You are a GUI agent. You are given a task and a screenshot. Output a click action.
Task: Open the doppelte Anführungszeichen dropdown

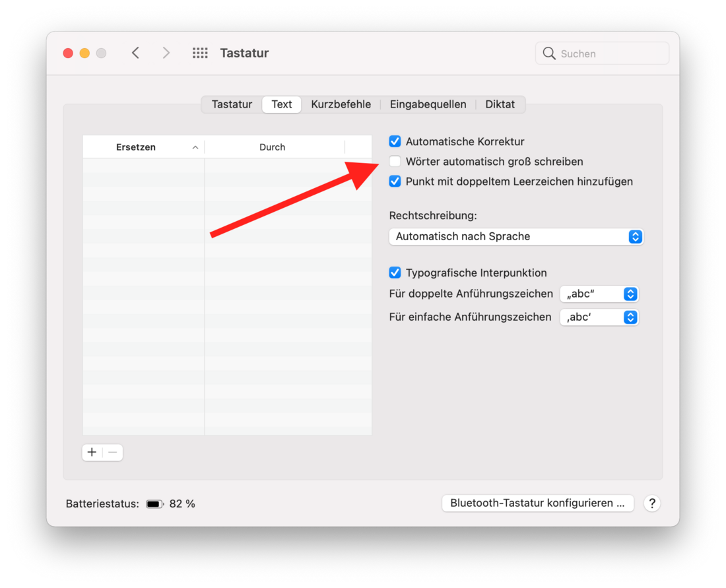point(599,294)
